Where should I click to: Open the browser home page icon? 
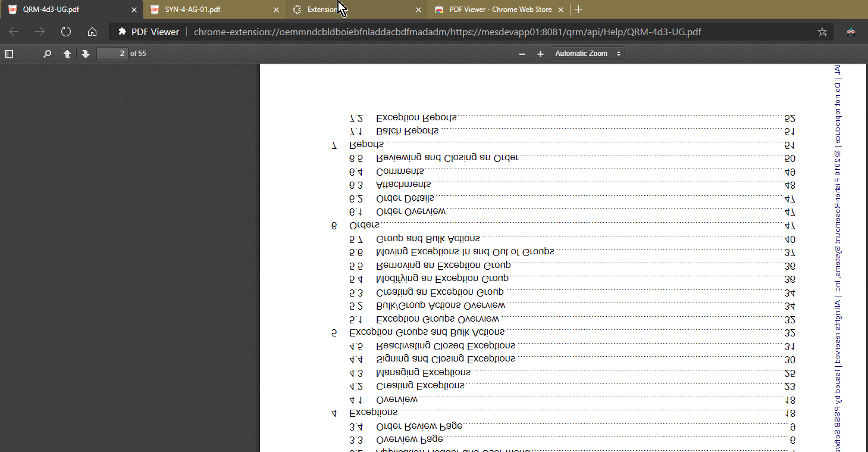(91, 32)
